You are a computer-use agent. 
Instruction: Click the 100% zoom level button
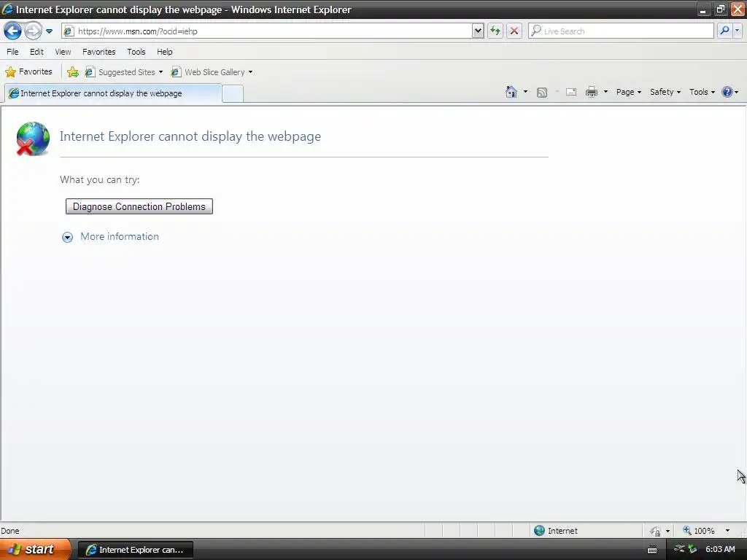699,531
